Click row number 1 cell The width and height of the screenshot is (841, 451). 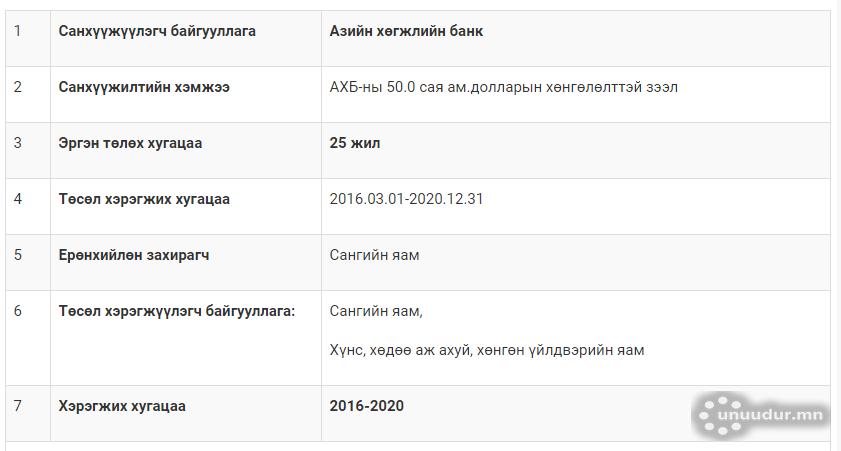point(18,31)
